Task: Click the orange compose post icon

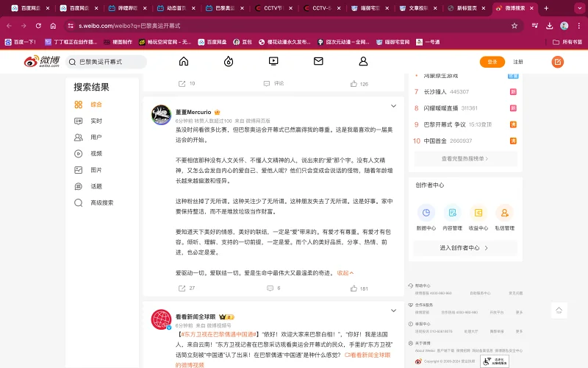Action: point(558,62)
